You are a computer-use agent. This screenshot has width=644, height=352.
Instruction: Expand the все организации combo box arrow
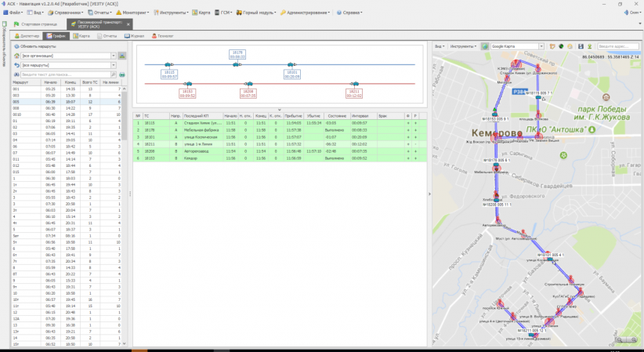[x=114, y=56]
